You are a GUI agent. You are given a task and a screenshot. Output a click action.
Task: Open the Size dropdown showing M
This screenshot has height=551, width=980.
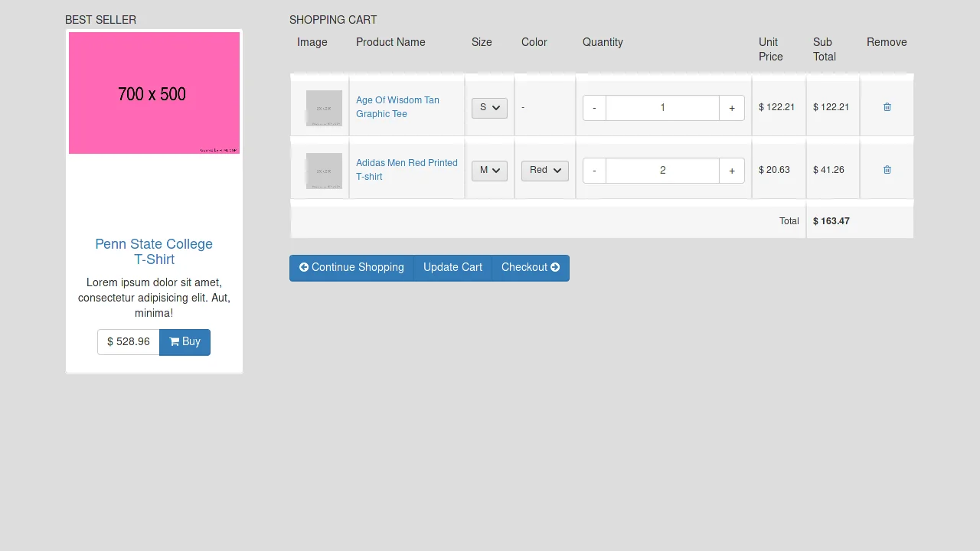coord(488,170)
